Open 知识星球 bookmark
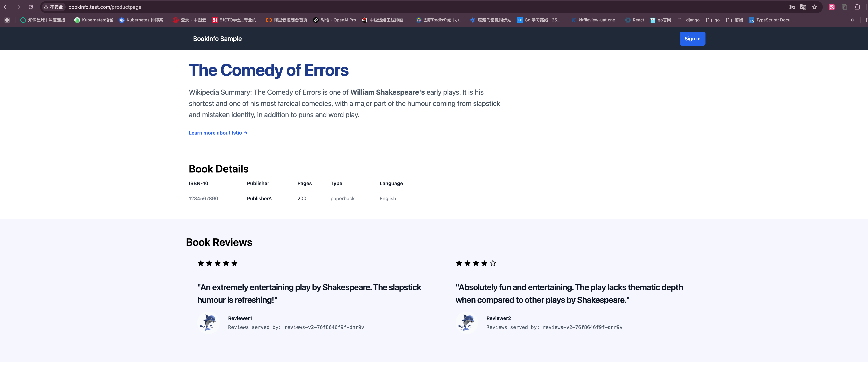 coord(44,20)
